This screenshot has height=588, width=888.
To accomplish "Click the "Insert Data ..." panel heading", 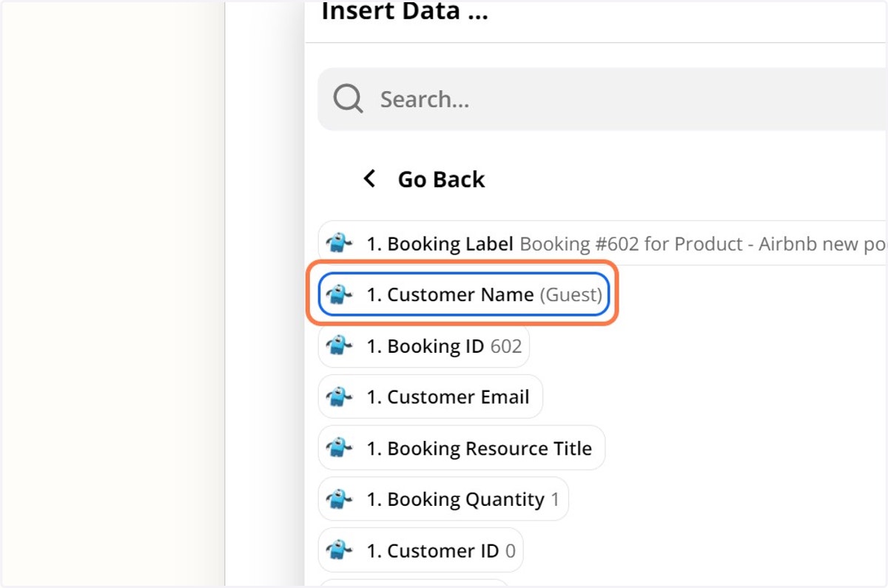I will click(405, 12).
